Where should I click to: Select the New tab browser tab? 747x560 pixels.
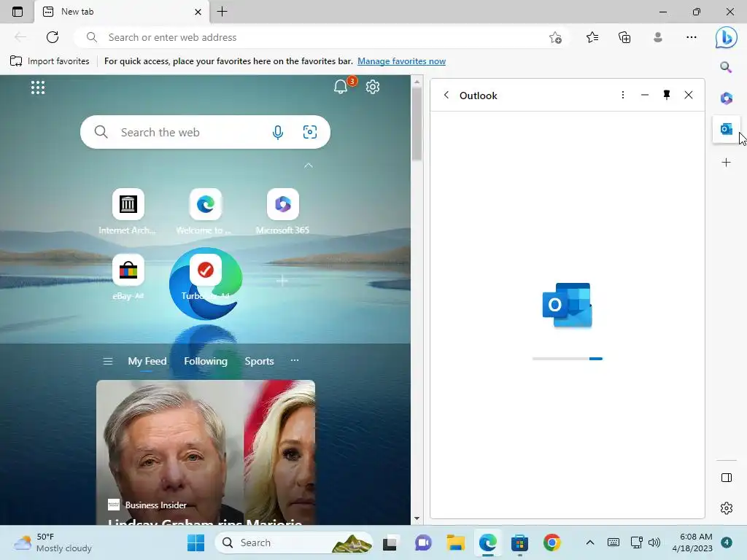coord(122,12)
